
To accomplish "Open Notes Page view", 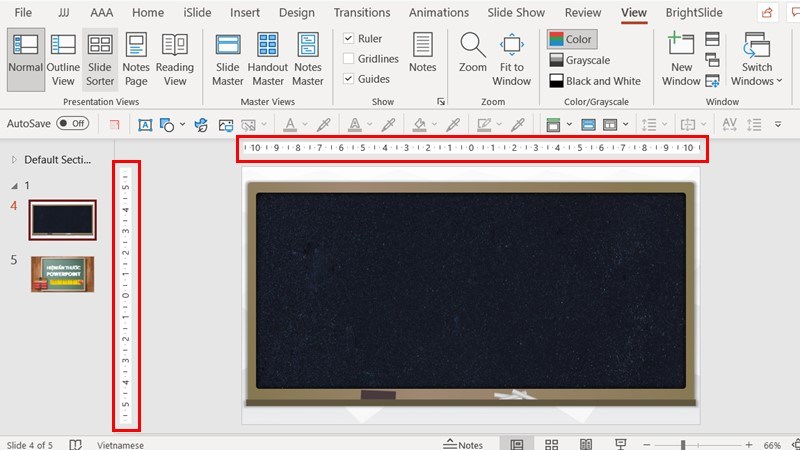I will (x=136, y=58).
